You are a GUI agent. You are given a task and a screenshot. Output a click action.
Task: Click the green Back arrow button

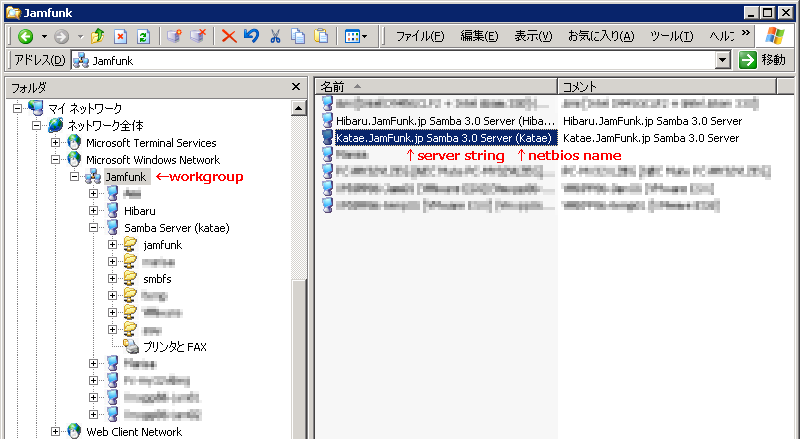pos(26,36)
